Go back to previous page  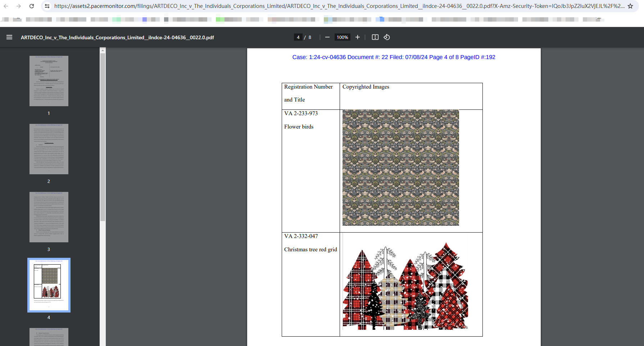pos(6,6)
